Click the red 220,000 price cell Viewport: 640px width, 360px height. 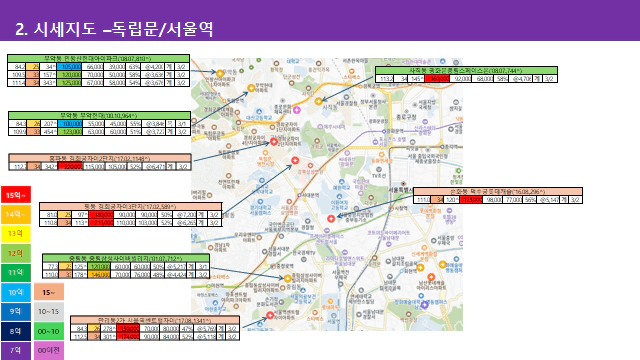point(70,166)
